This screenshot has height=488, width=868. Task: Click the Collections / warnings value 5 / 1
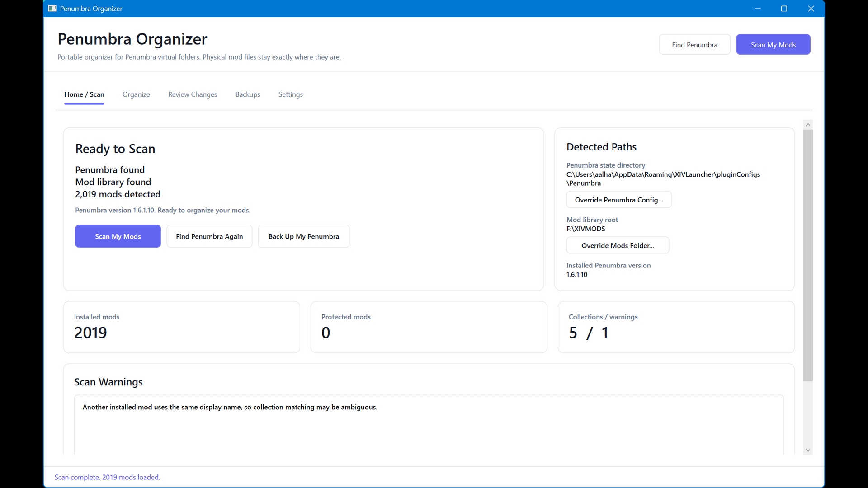tap(589, 333)
